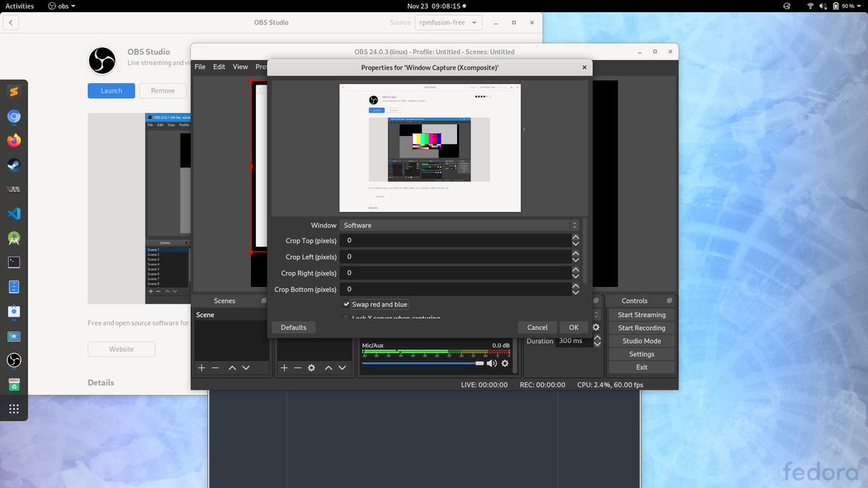
Task: Launch Chromium from the dock
Action: tap(14, 116)
